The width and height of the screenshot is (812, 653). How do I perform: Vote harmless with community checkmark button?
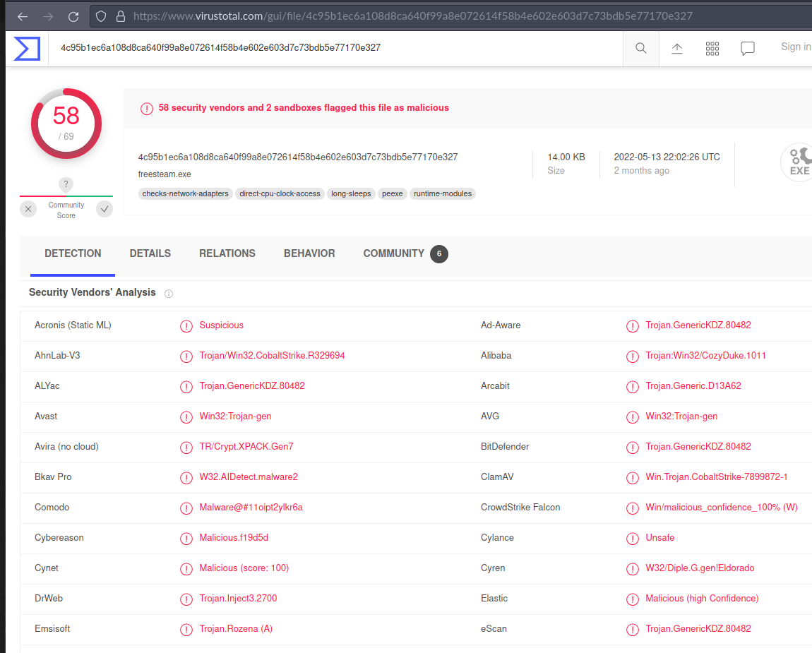tap(105, 209)
